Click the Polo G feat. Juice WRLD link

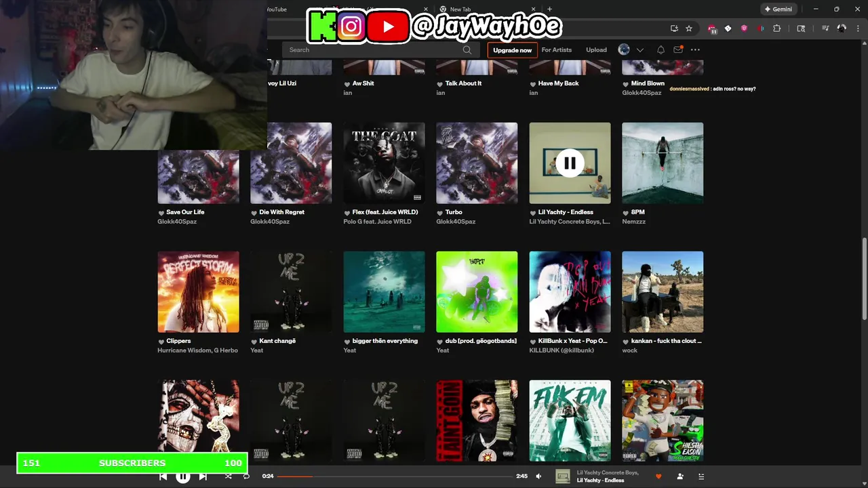(377, 222)
